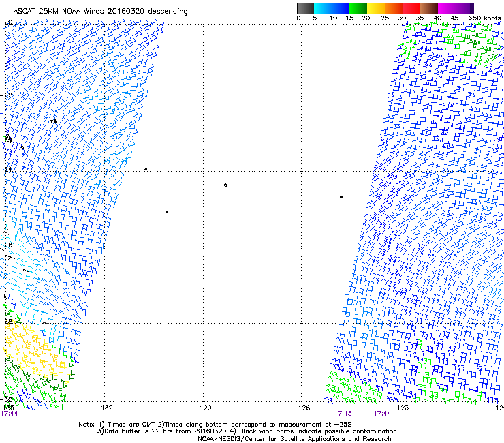Click the island marker near -129 longitude
Viewport: 504px width, 443px height.
tap(225, 185)
